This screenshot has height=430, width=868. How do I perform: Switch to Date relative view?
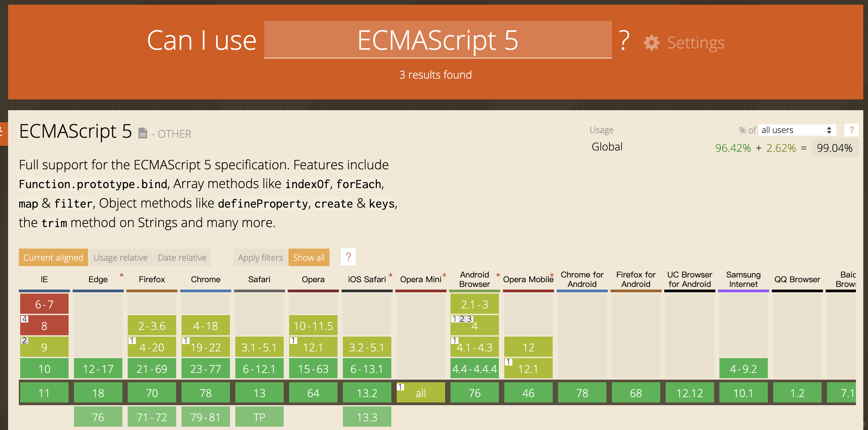click(x=182, y=258)
